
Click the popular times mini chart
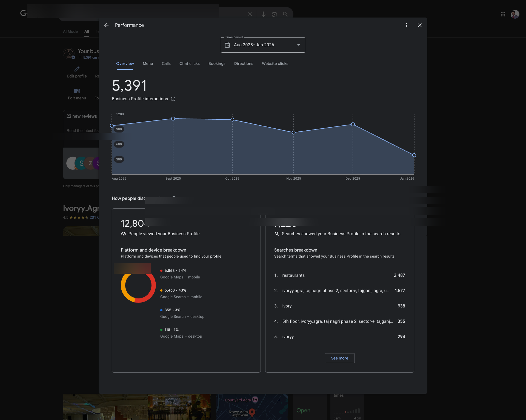tap(347, 411)
